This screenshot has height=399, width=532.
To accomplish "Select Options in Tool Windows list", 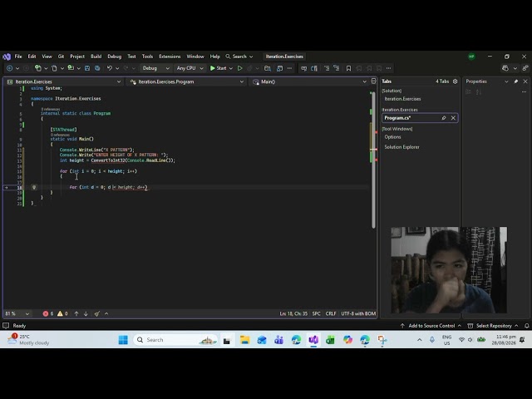I will [392, 137].
